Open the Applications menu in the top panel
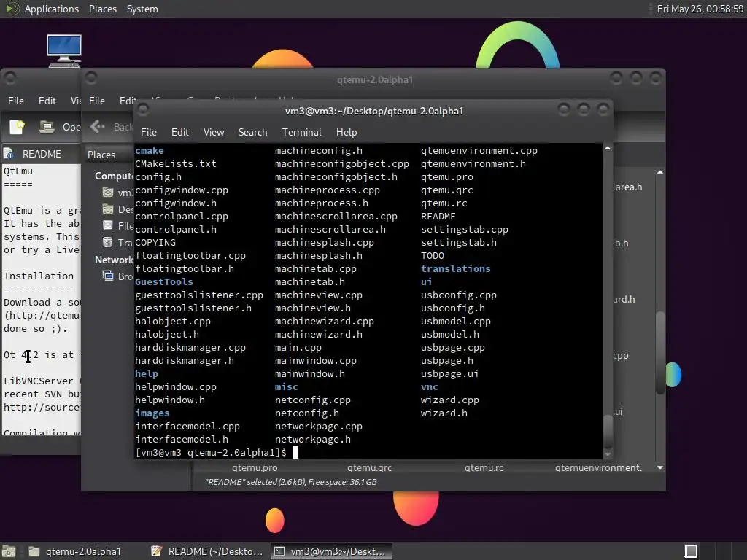 coord(52,9)
